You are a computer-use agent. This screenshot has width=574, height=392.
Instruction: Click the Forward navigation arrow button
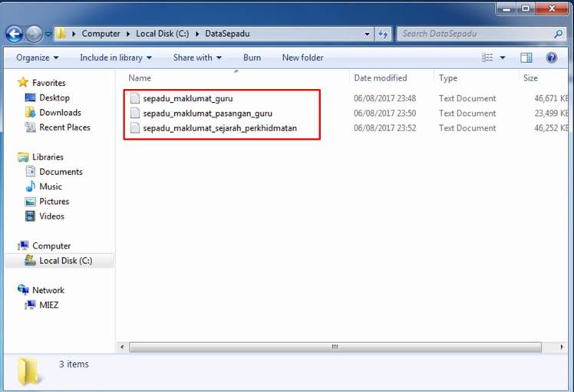point(34,34)
